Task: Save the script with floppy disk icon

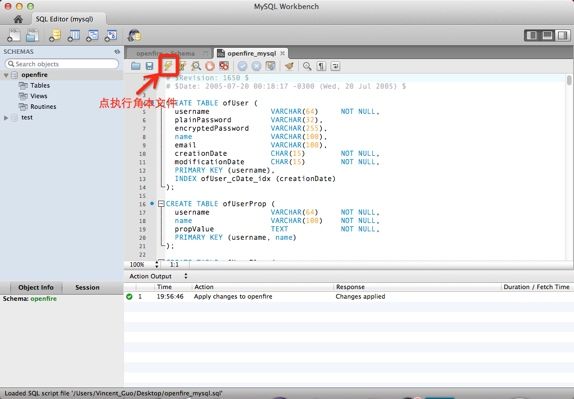Action: [149, 66]
